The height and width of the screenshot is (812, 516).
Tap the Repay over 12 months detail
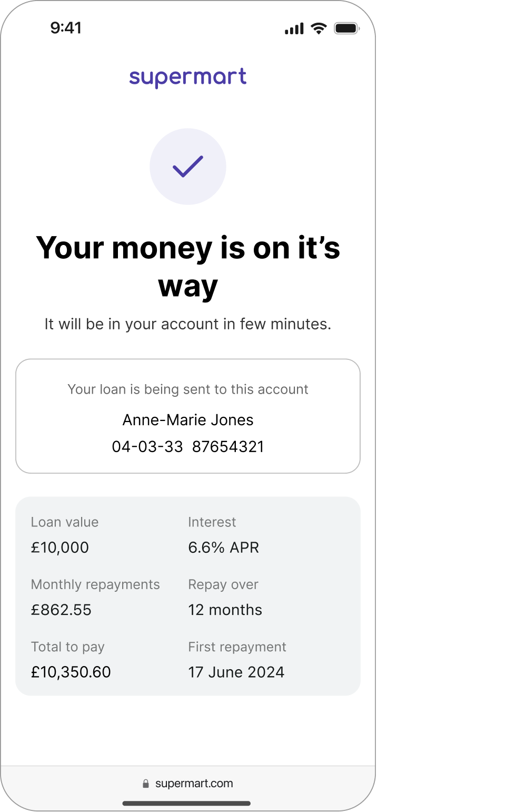(x=225, y=610)
